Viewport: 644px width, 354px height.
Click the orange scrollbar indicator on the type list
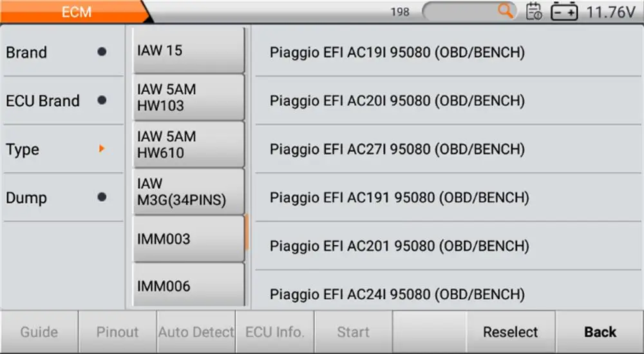(247, 233)
